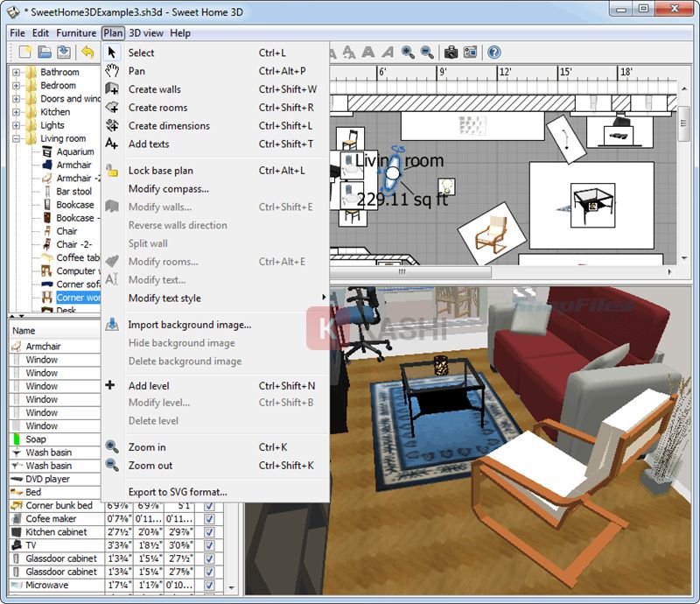Open the 3D view menu
This screenshot has width=700, height=604.
pos(144,32)
